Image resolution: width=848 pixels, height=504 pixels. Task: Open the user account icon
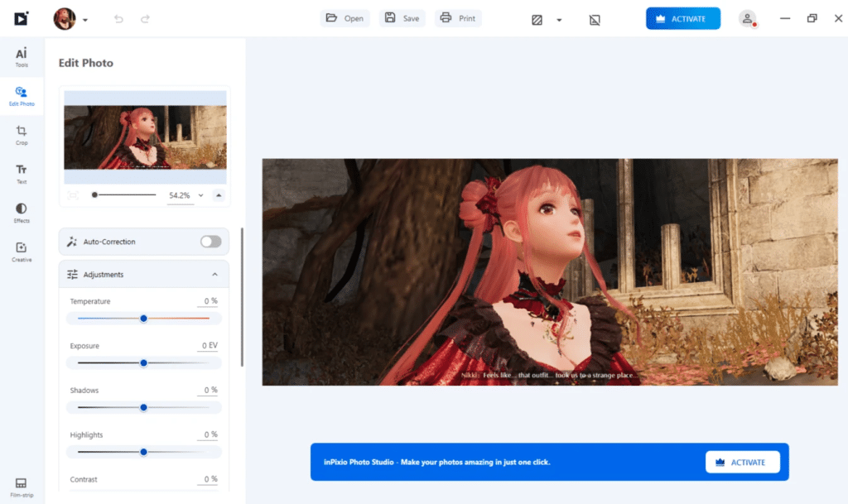pos(748,19)
